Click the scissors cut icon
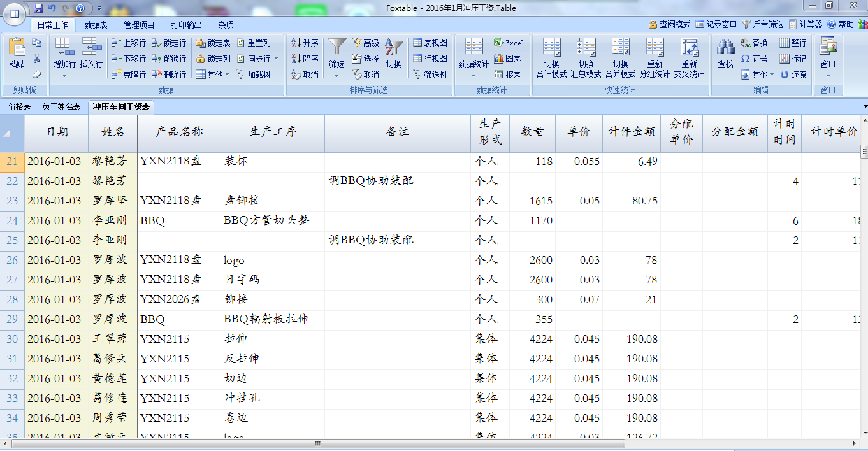Image resolution: width=868 pixels, height=451 pixels. [x=37, y=59]
